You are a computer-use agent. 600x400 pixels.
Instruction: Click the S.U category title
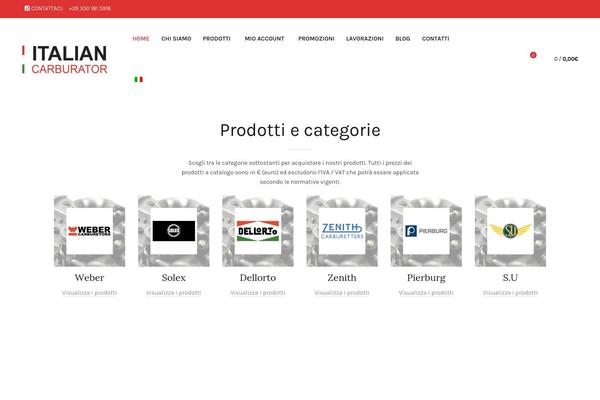510,278
